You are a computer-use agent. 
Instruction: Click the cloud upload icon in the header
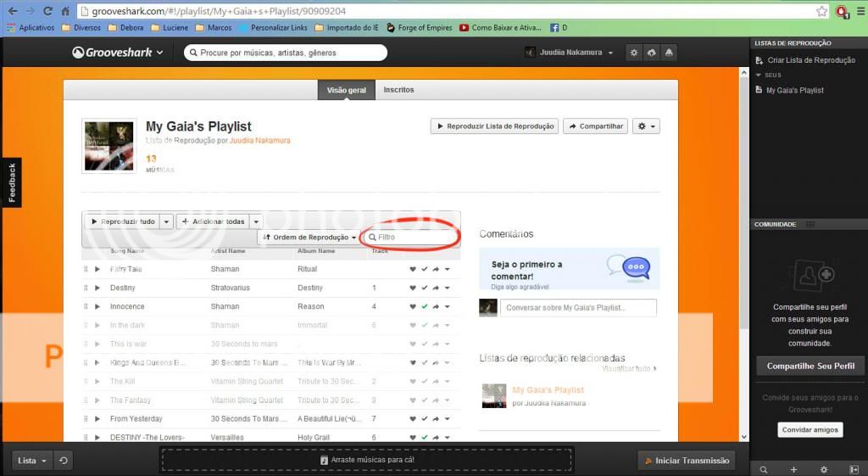pos(651,53)
